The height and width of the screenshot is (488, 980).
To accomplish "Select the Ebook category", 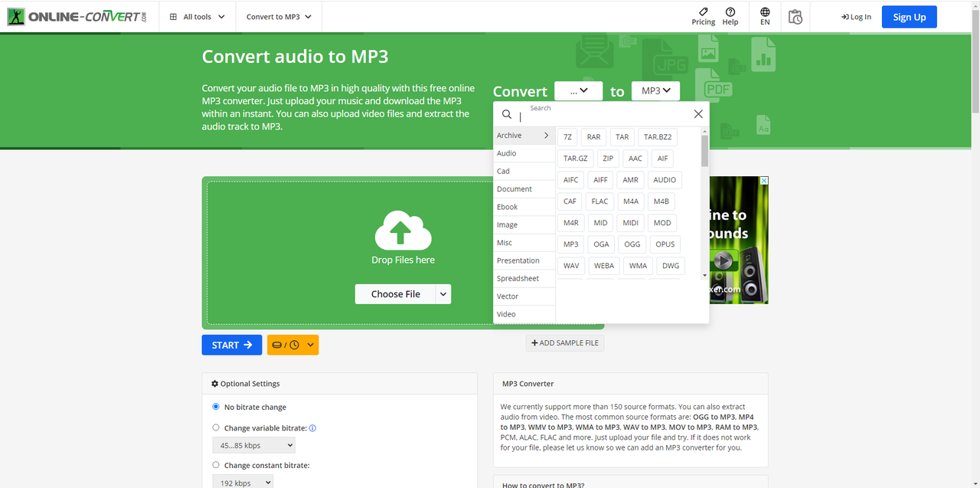I will click(524, 207).
